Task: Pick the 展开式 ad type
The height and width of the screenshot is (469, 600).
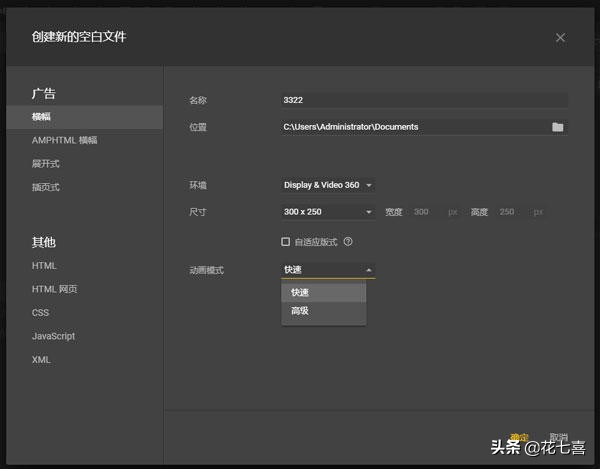Action: point(46,164)
